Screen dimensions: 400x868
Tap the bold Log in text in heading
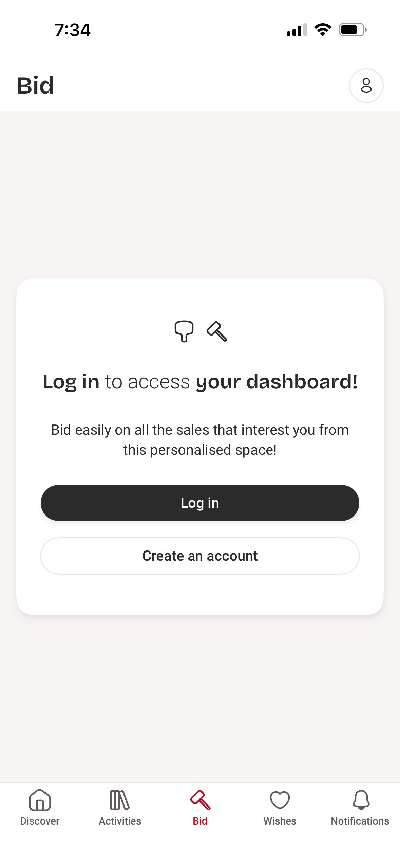pyautogui.click(x=71, y=381)
